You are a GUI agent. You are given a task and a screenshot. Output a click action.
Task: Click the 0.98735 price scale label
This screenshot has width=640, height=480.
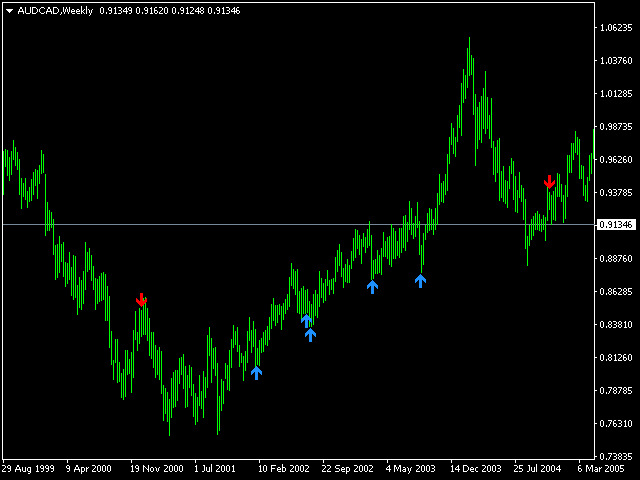[616, 127]
